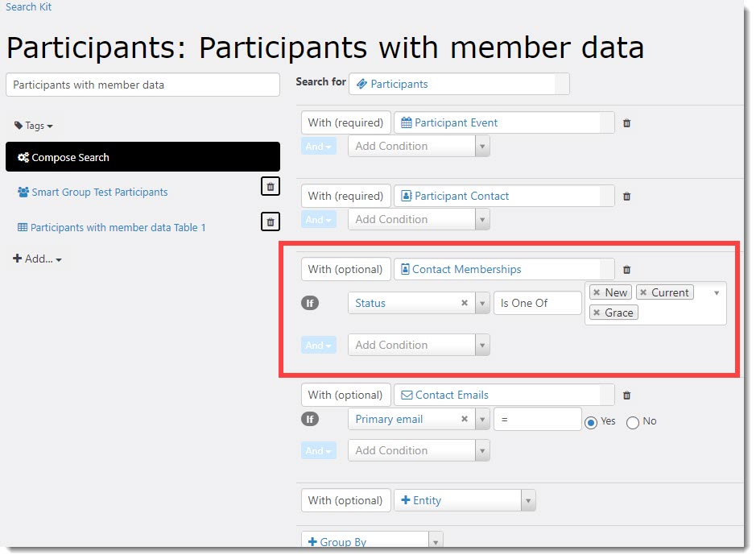756x559 pixels.
Task: Select the Participant Event entity field
Action: (x=504, y=123)
